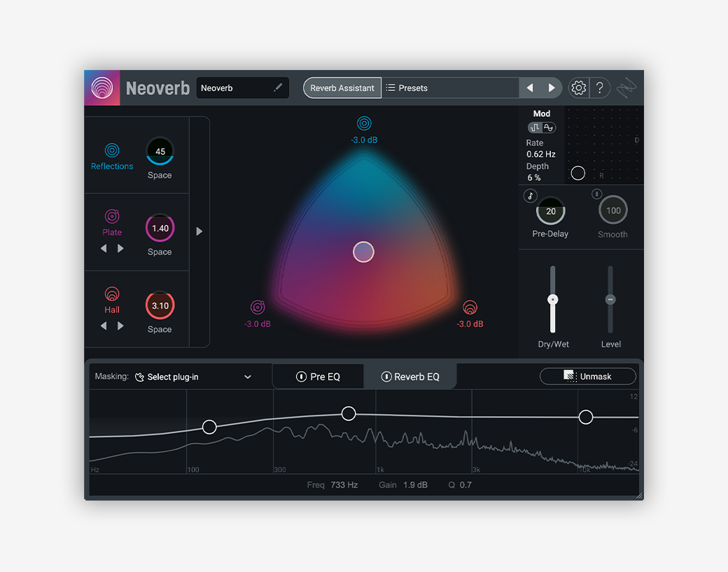The width and height of the screenshot is (728, 572).
Task: Click the Plate icon at blend pad corner
Action: (x=258, y=307)
